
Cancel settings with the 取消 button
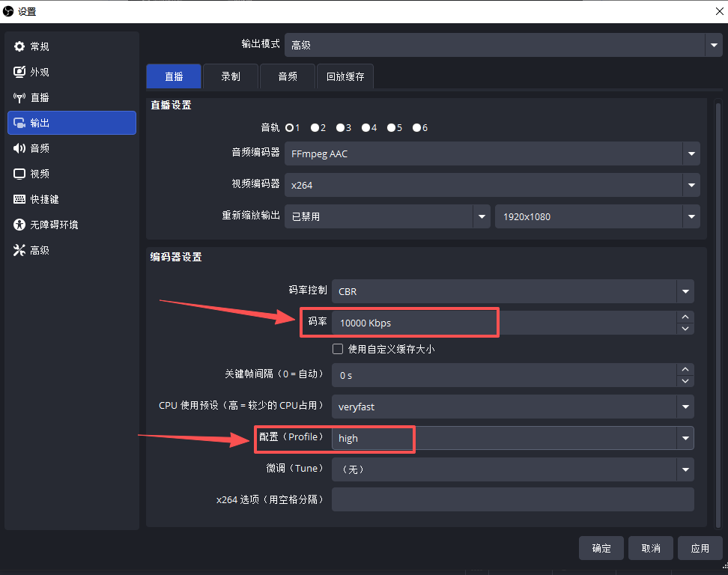point(650,548)
